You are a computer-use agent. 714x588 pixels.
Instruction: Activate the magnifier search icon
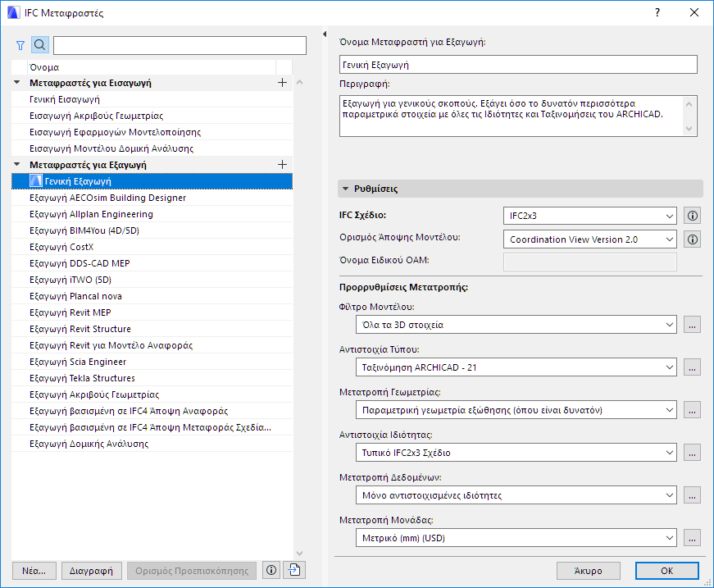pyautogui.click(x=39, y=45)
